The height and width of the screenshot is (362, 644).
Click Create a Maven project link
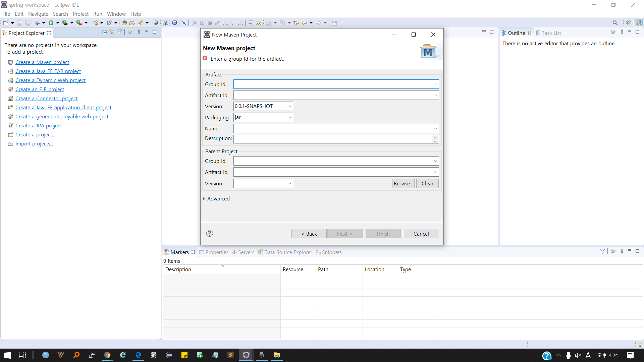coord(42,62)
